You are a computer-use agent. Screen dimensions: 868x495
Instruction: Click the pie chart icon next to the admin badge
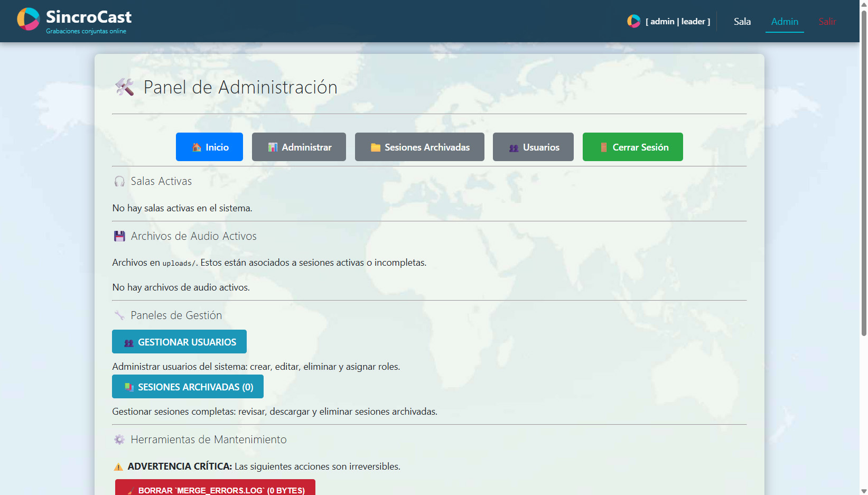click(x=633, y=21)
